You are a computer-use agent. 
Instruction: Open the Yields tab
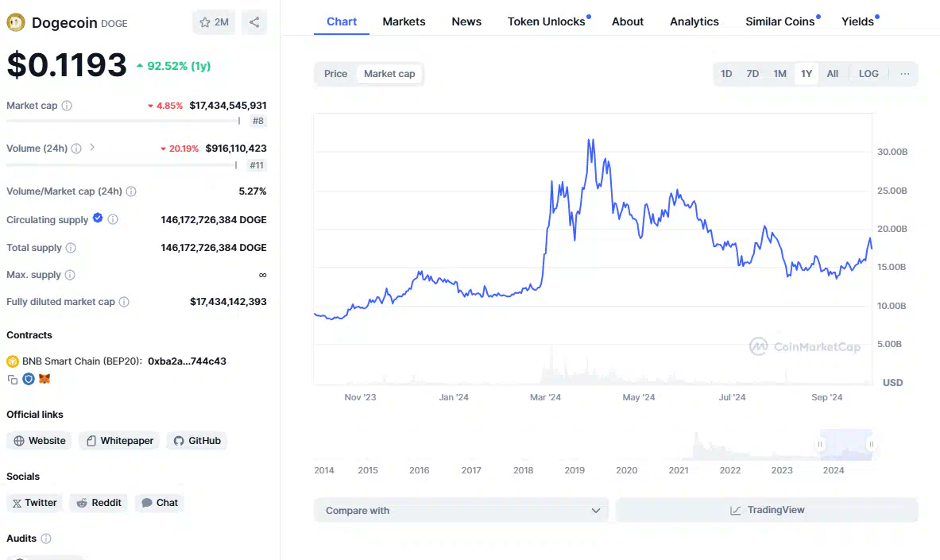pyautogui.click(x=857, y=21)
